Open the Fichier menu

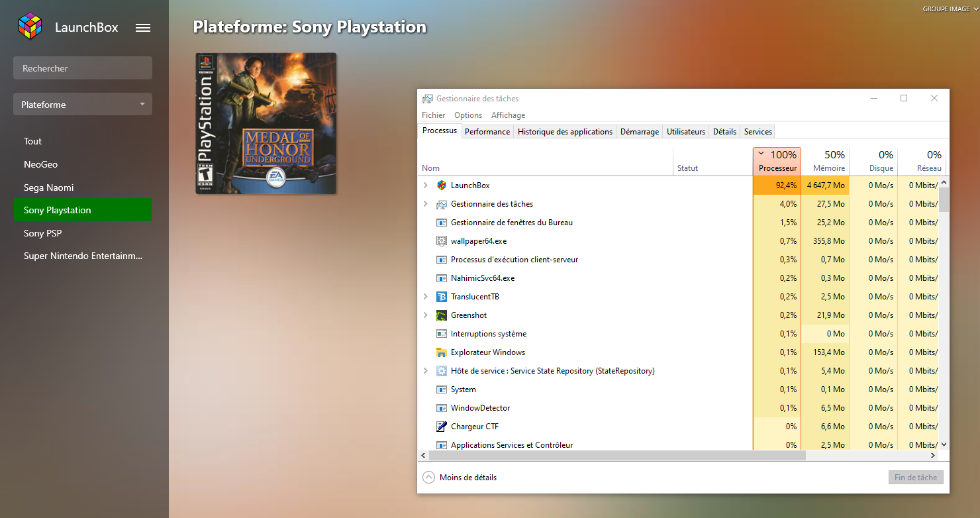click(434, 115)
